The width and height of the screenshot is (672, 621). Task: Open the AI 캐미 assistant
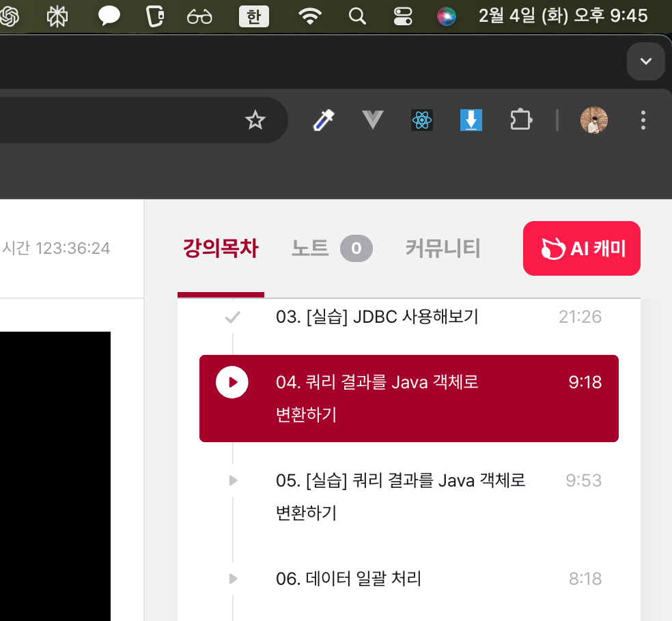pyautogui.click(x=582, y=248)
